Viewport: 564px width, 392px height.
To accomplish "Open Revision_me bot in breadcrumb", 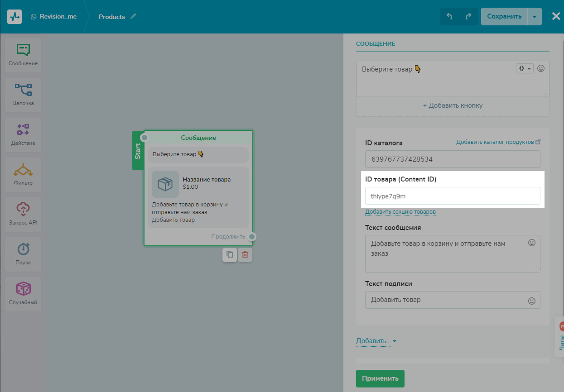I will [58, 17].
